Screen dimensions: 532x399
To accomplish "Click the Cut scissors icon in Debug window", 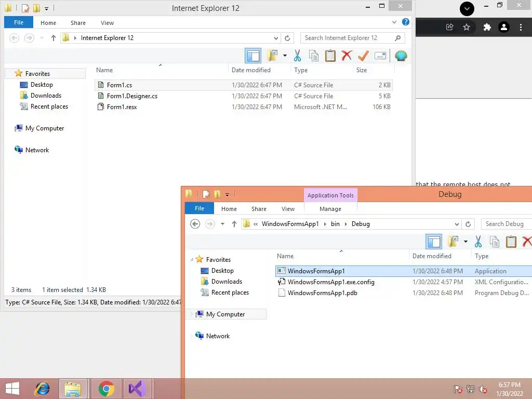I will point(478,242).
